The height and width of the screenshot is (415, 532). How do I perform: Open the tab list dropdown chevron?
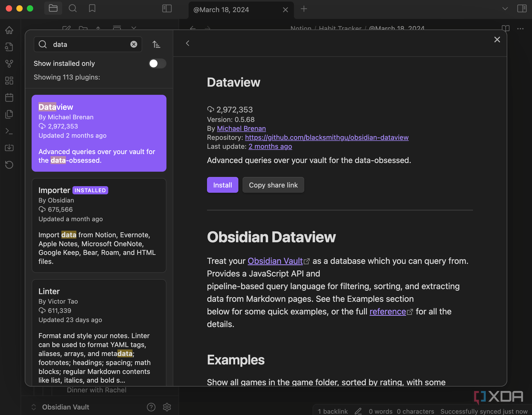click(505, 9)
